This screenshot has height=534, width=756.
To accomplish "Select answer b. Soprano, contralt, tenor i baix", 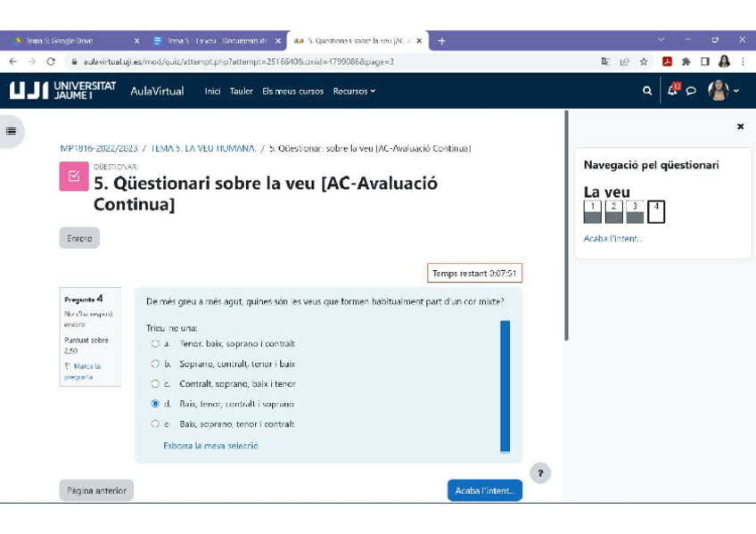I will click(155, 364).
